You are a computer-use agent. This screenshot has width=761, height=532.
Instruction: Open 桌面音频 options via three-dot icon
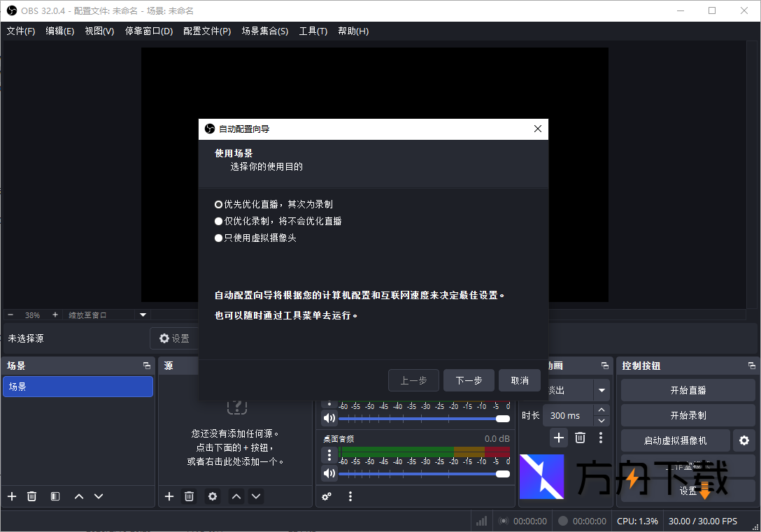point(329,454)
